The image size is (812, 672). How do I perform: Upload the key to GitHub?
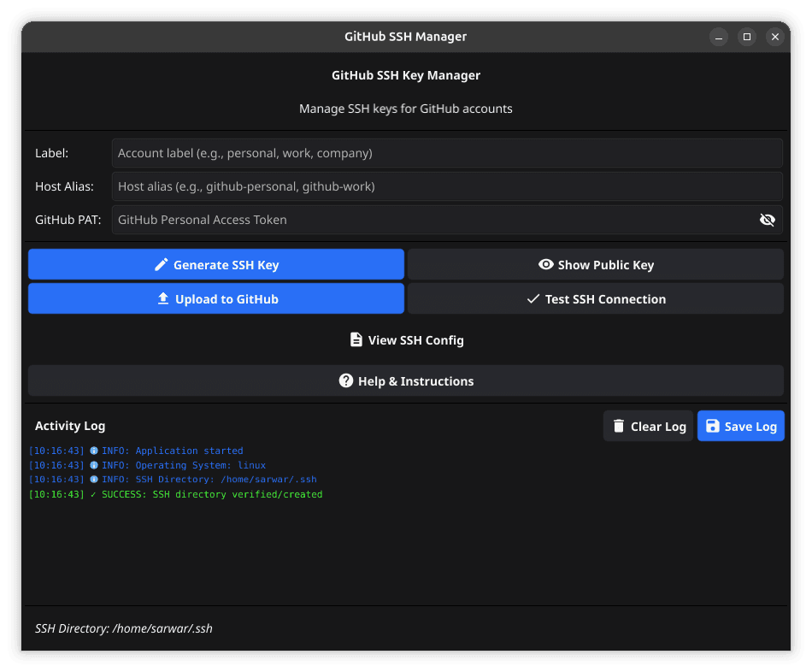click(x=216, y=298)
